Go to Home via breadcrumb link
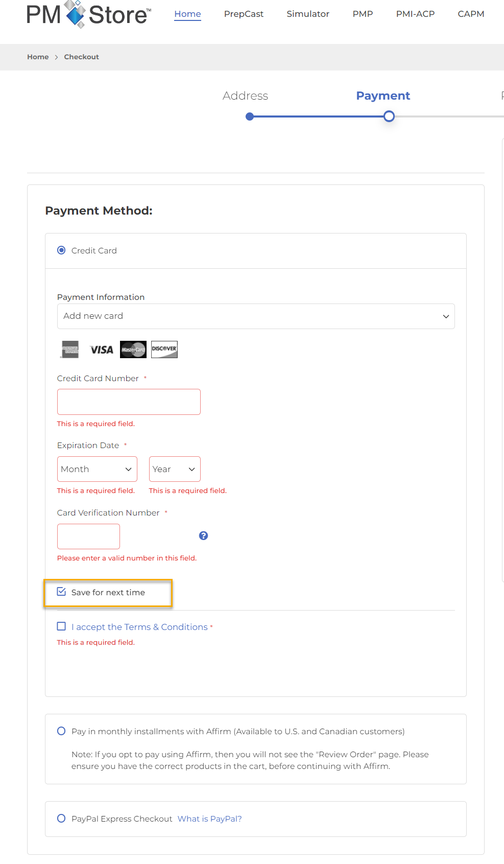 [x=38, y=57]
